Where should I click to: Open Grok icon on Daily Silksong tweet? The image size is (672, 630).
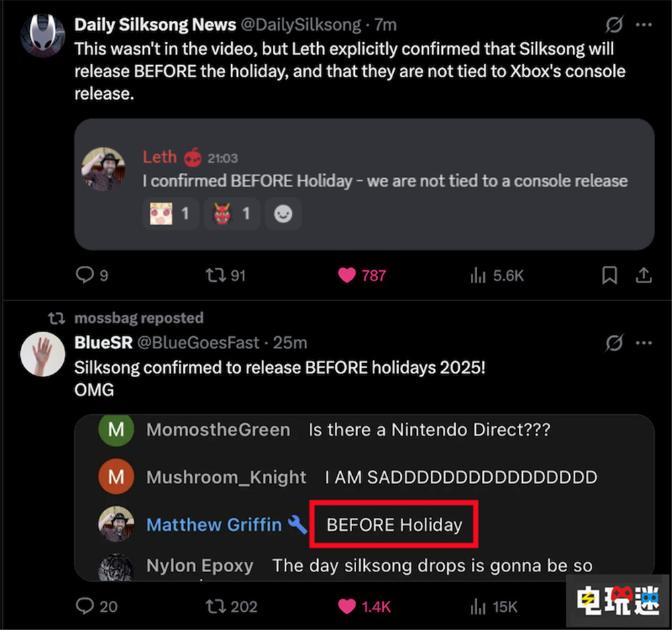[x=614, y=26]
